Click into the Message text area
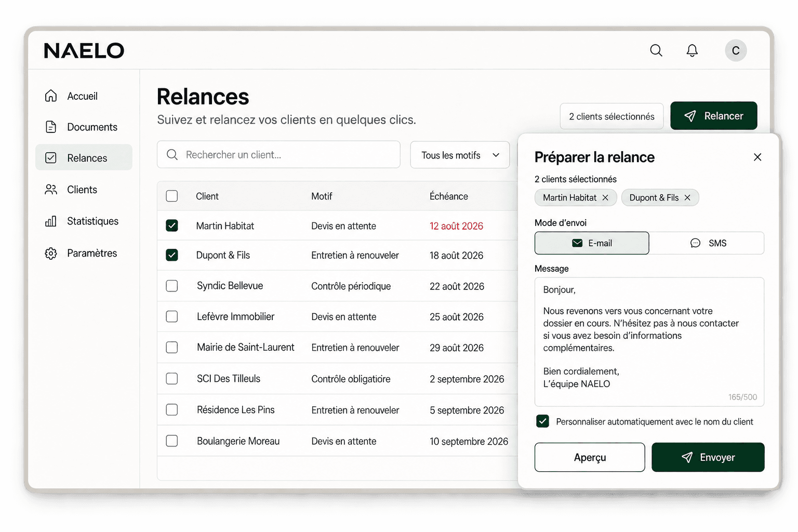 click(x=649, y=342)
